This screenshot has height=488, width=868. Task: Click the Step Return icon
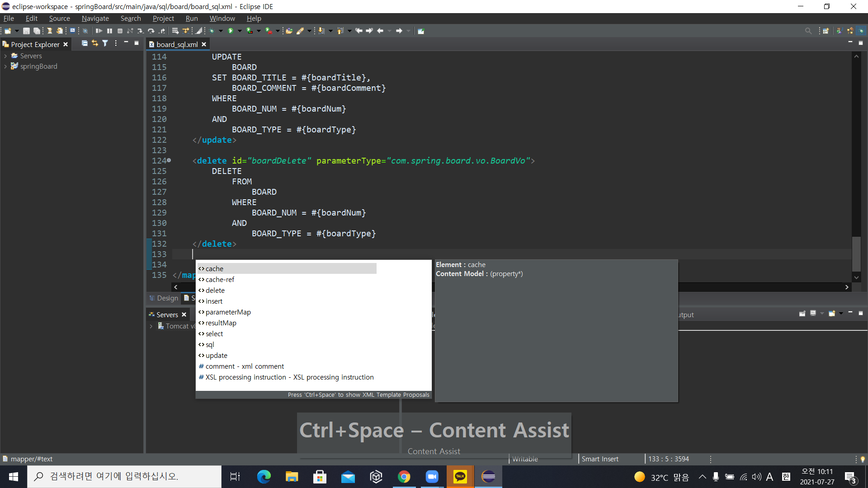162,31
